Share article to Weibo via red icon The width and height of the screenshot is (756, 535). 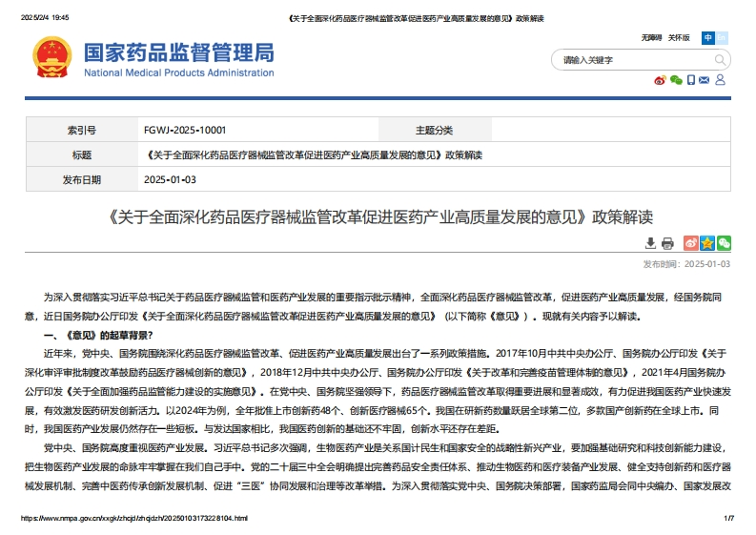click(x=691, y=243)
